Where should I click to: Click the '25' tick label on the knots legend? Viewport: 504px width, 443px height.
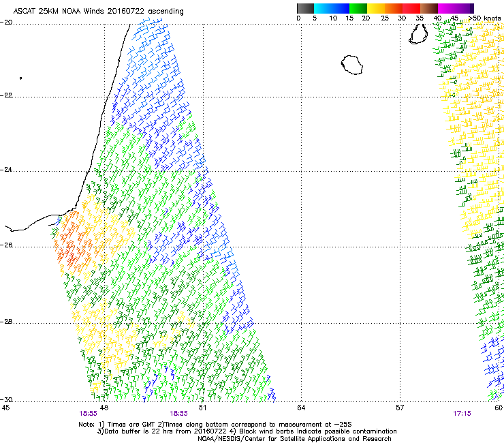385,18
